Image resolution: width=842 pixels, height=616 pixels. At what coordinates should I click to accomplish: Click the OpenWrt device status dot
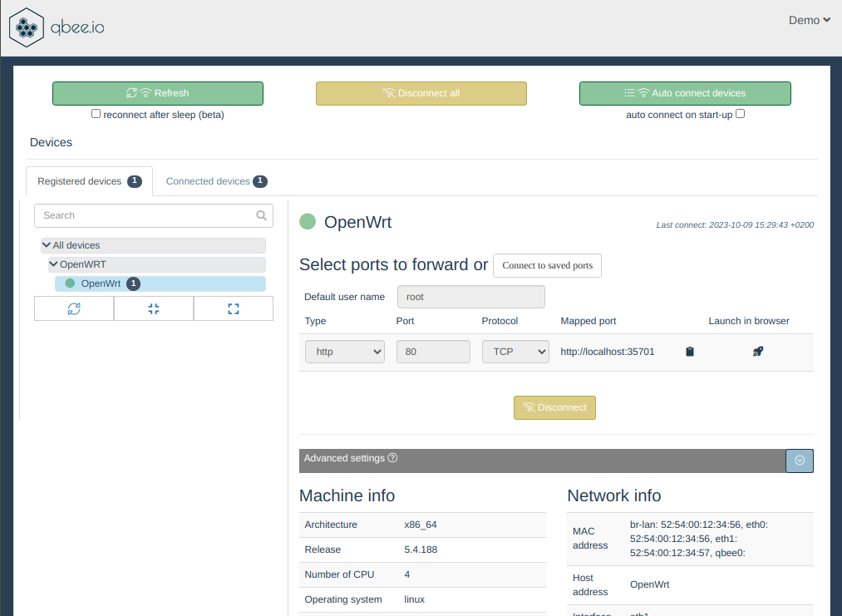point(306,222)
